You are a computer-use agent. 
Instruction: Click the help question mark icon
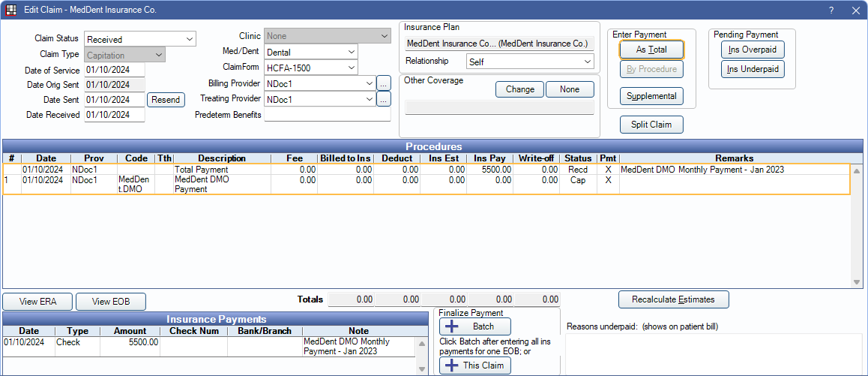831,11
